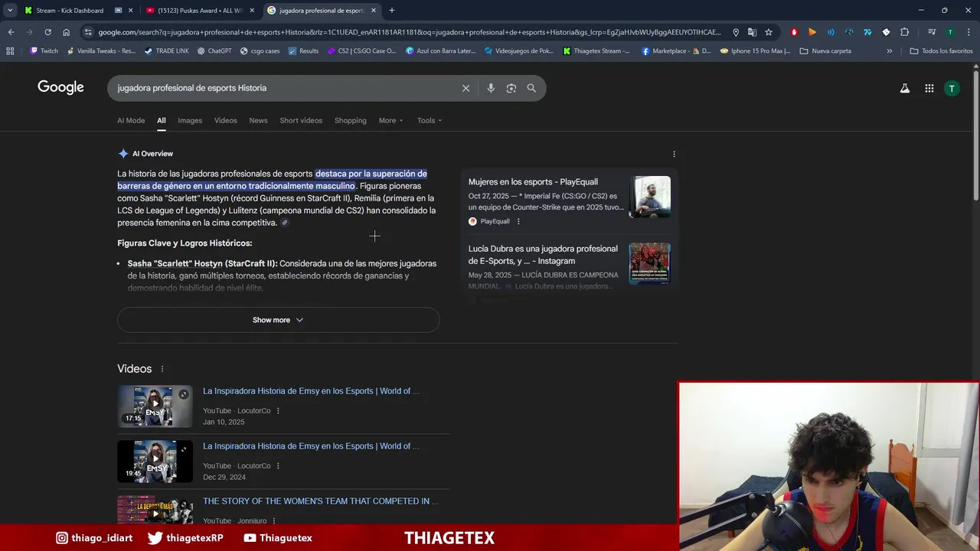Image resolution: width=980 pixels, height=551 pixels.
Task: Open the white tag-shaped extension
Action: (886, 32)
